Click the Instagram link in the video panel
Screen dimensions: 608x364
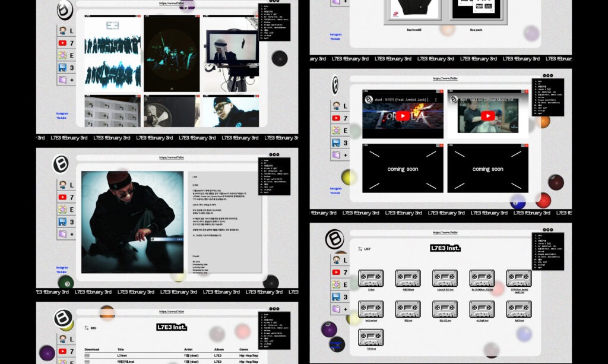336,188
